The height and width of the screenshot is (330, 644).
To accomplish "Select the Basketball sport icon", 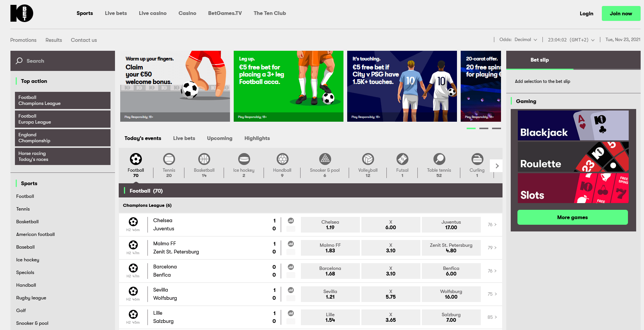I will (x=204, y=159).
